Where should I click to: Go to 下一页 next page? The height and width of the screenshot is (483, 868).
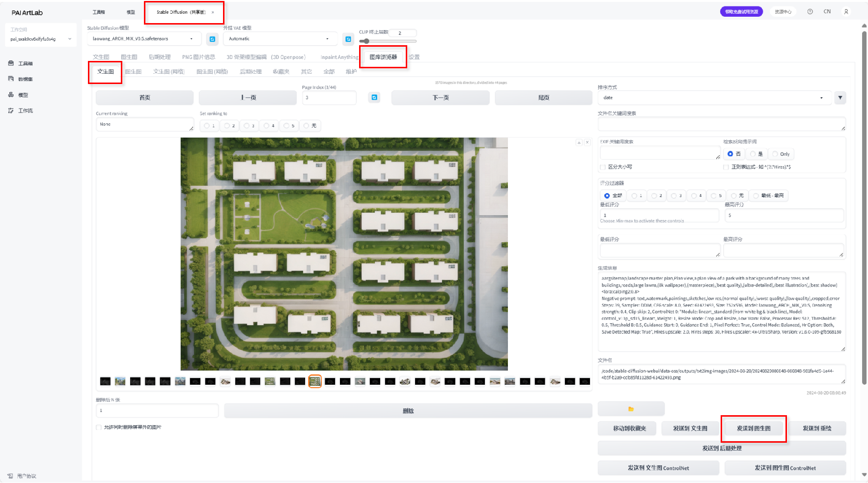[x=441, y=98]
